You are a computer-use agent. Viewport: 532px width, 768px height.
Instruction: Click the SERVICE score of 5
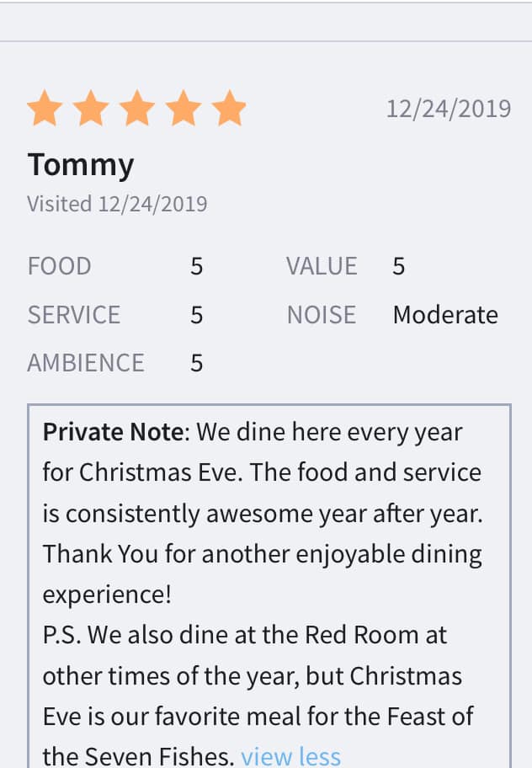pos(196,315)
